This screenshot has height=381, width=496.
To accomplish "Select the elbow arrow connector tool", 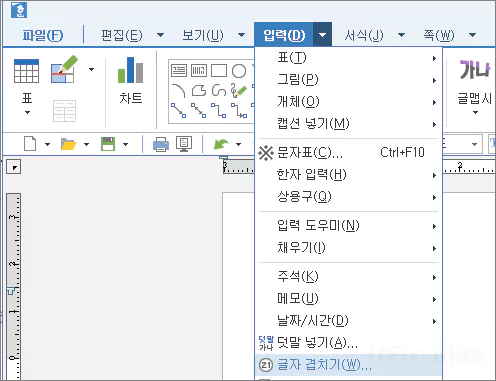I will point(239,110).
